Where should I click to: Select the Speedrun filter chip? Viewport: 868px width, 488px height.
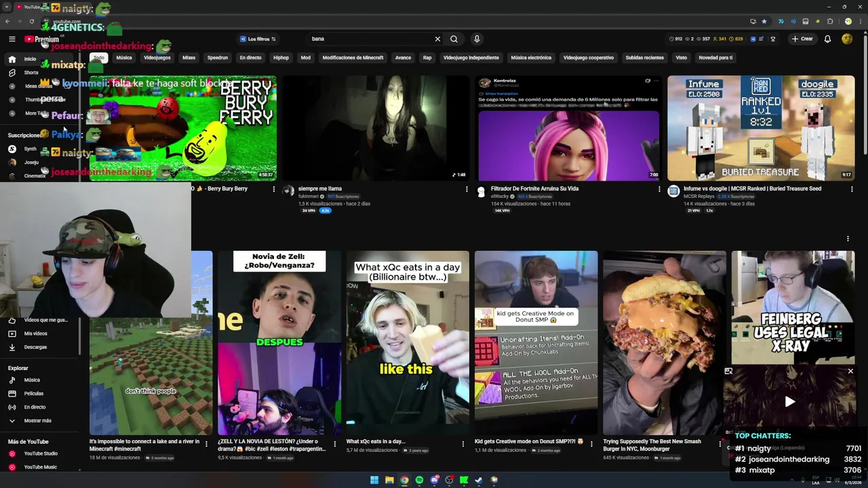[218, 58]
